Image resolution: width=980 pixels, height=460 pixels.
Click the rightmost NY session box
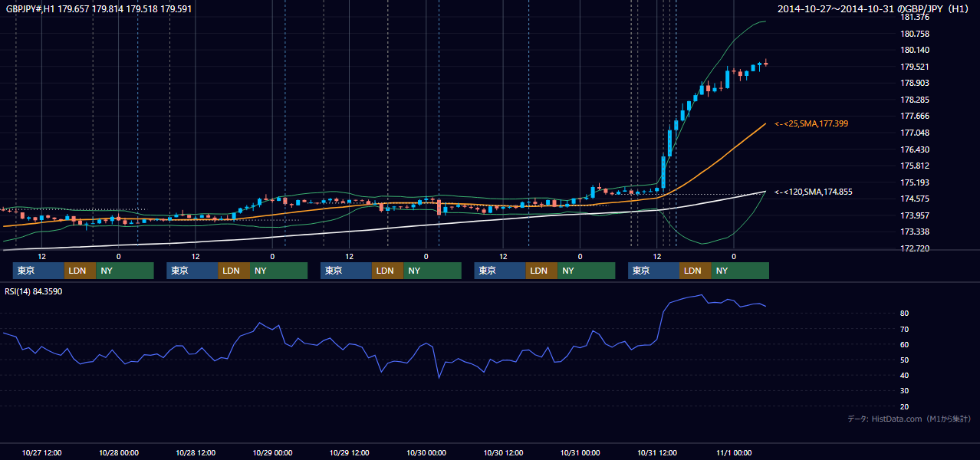[739, 271]
